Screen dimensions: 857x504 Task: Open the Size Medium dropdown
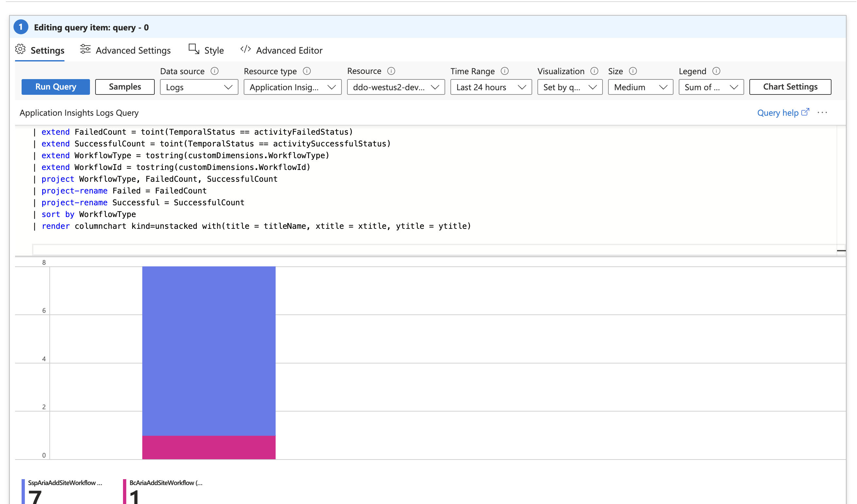point(640,87)
